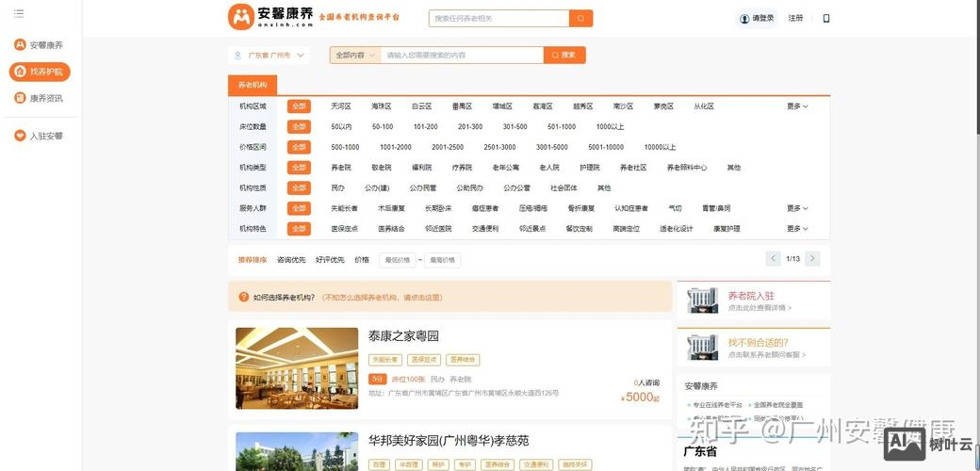Filter nature by 公办民营

(422, 188)
